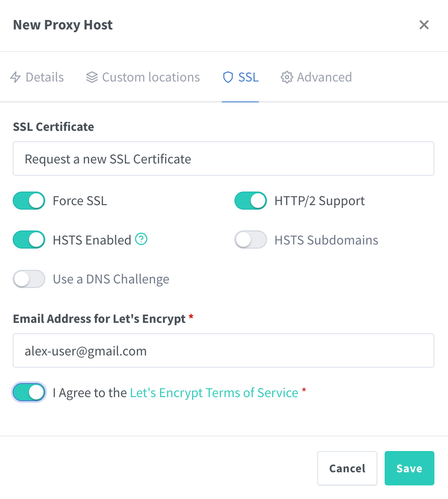This screenshot has width=448, height=499.
Task: Enable Use a DNS Challenge switch
Action: [x=29, y=279]
